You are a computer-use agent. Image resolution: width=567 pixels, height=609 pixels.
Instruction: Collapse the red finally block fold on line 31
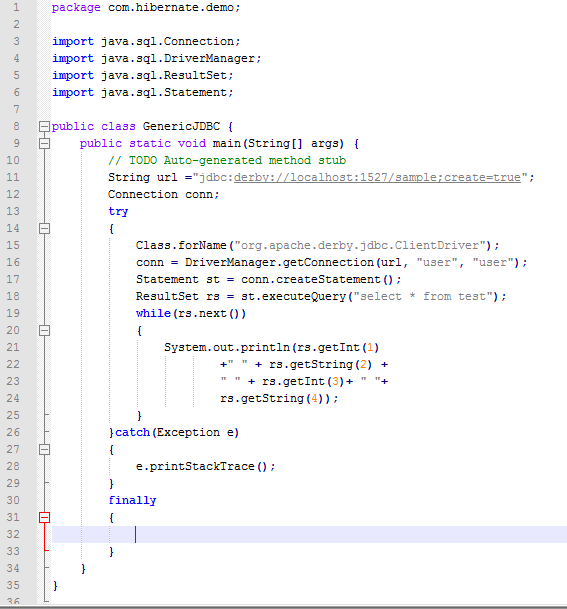point(45,517)
